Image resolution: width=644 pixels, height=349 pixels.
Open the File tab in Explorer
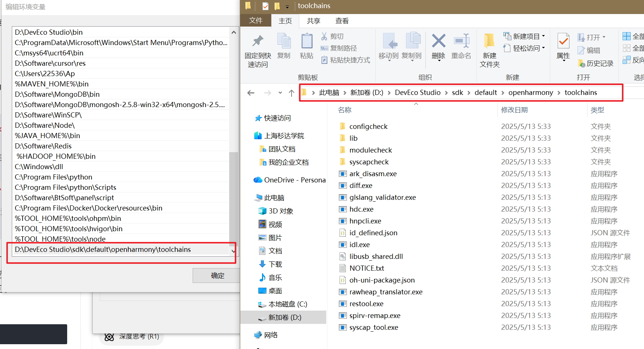(256, 20)
